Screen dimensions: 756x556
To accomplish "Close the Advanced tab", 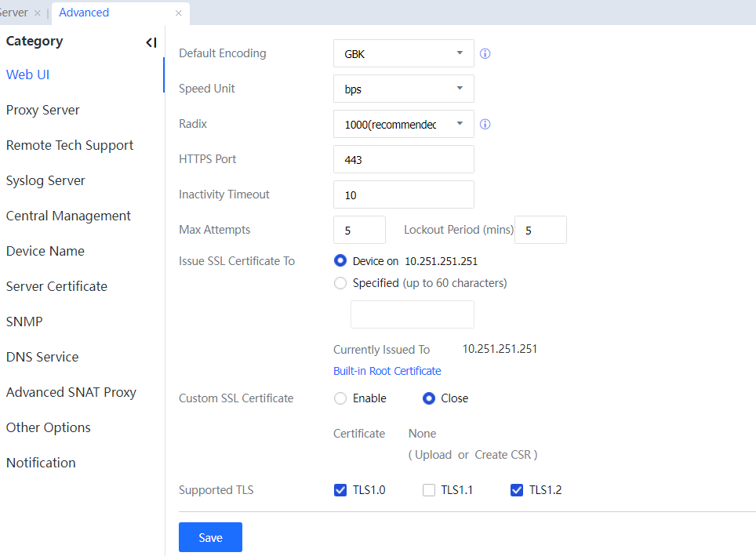I will click(x=179, y=13).
